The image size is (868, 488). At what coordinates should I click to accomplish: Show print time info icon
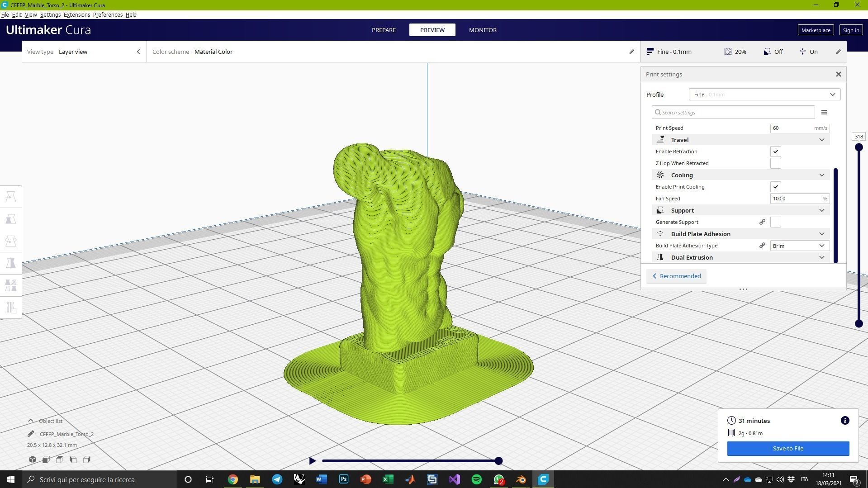[x=845, y=421]
